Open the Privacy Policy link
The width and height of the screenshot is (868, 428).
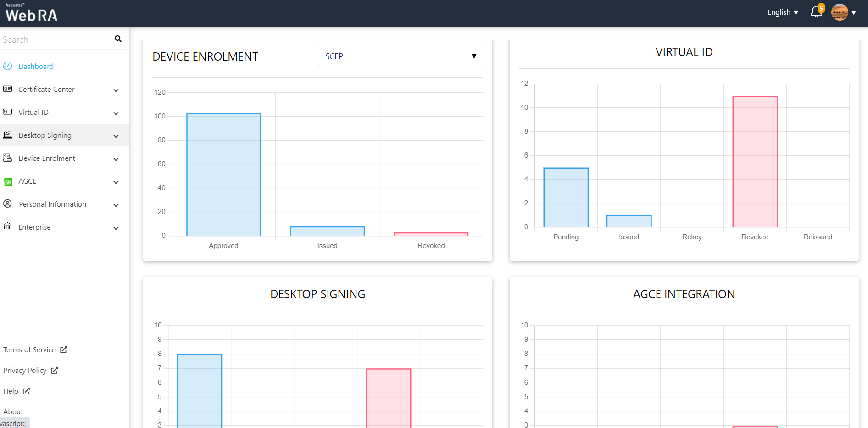tap(25, 370)
